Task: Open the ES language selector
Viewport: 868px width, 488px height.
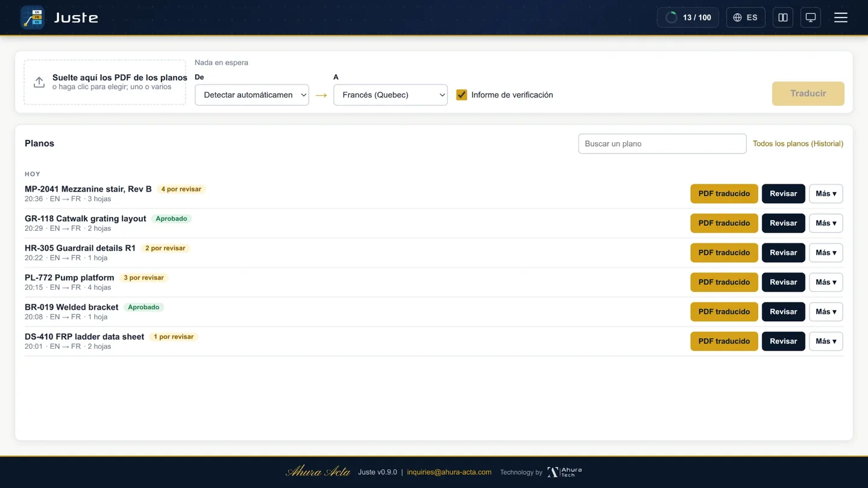Action: (746, 17)
